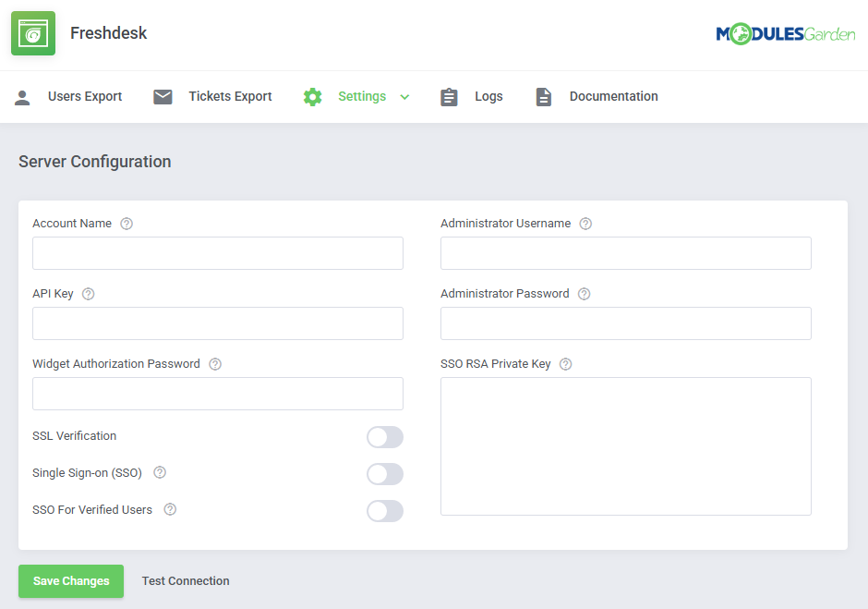Focus the Administrator Username input field
Screen dimensions: 868x609
[x=625, y=253]
